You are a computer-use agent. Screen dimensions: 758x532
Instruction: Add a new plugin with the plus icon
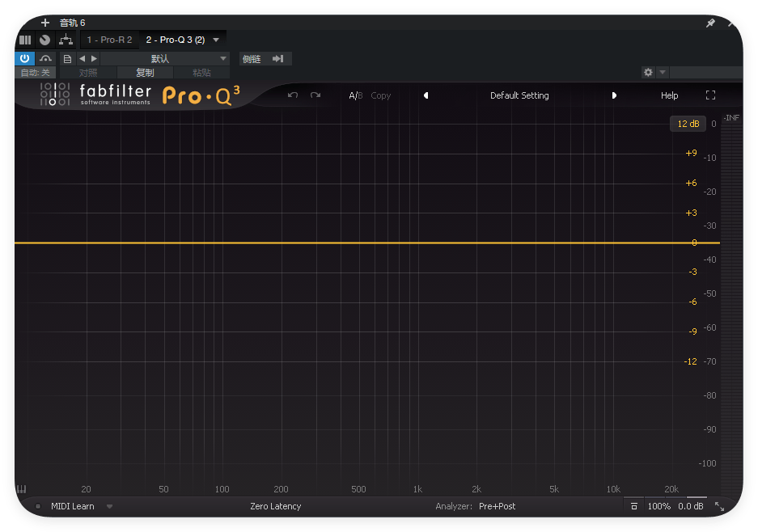pyautogui.click(x=45, y=23)
